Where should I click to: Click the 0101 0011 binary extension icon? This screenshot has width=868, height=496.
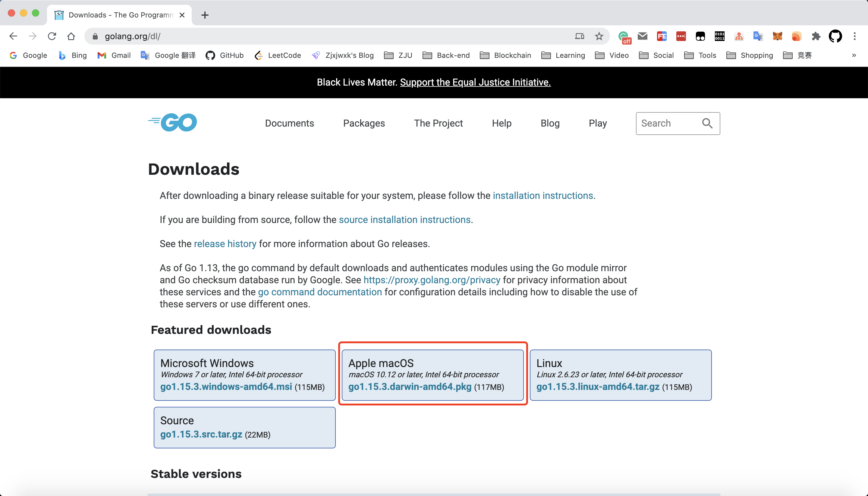[x=719, y=36]
